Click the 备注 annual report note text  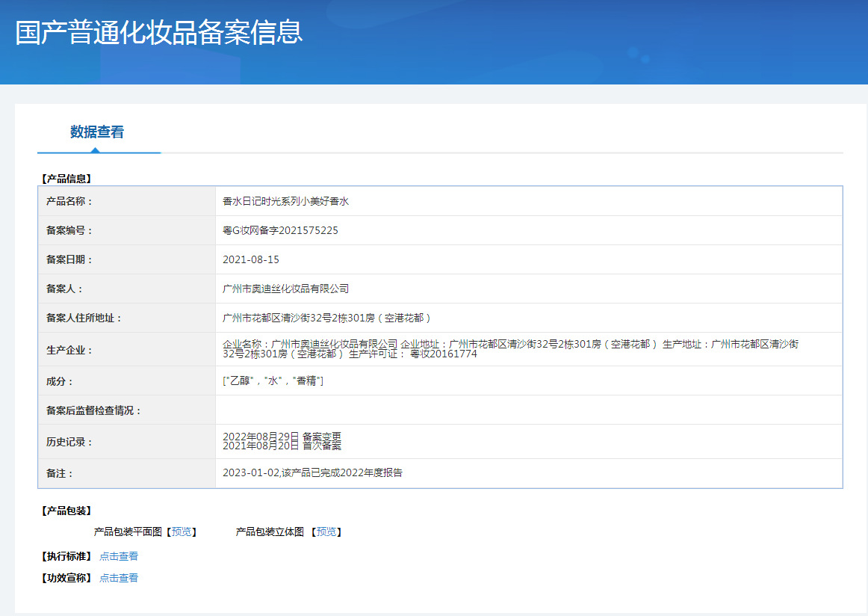click(312, 473)
